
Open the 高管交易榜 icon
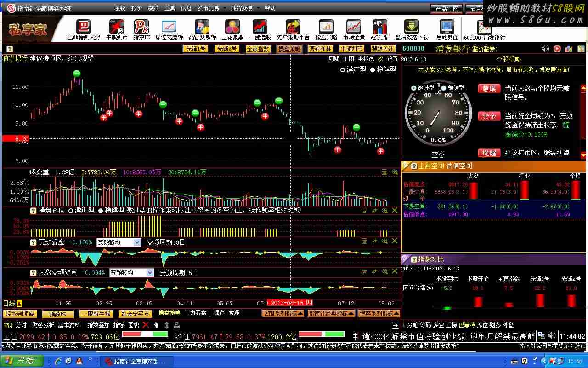pyautogui.click(x=202, y=29)
